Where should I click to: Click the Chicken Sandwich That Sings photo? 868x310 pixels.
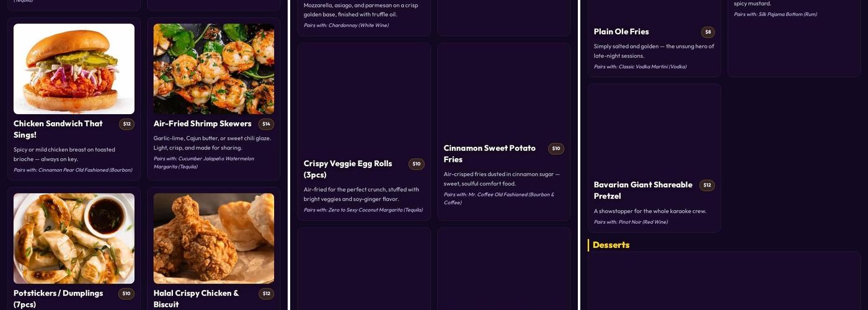click(74, 69)
